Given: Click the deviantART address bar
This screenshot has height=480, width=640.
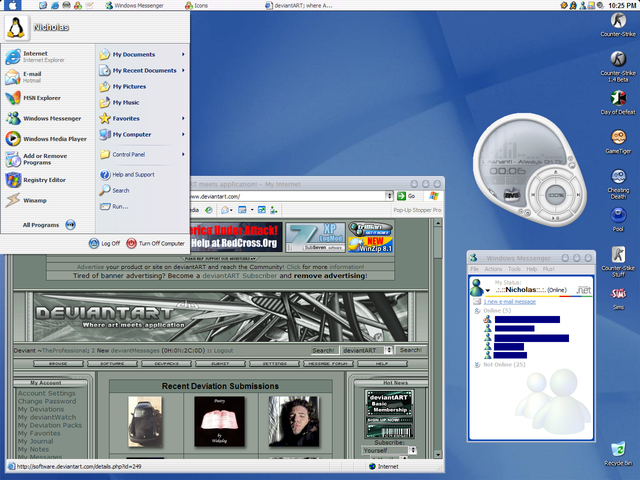Looking at the screenshot, I should tap(287, 196).
